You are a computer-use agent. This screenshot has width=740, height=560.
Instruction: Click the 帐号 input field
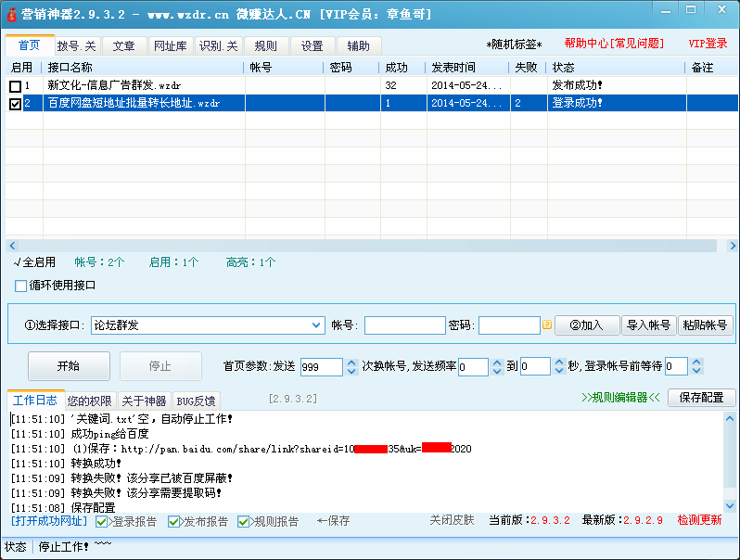pos(404,325)
